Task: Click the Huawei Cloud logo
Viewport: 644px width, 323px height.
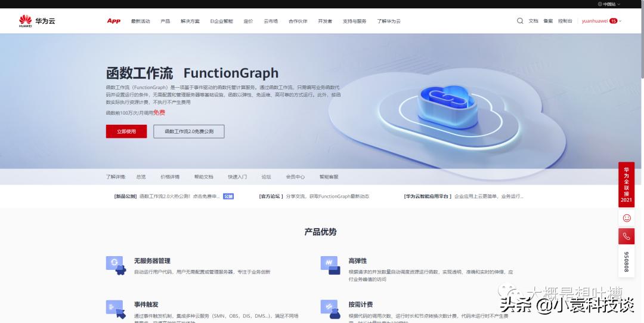Action: pyautogui.click(x=37, y=21)
